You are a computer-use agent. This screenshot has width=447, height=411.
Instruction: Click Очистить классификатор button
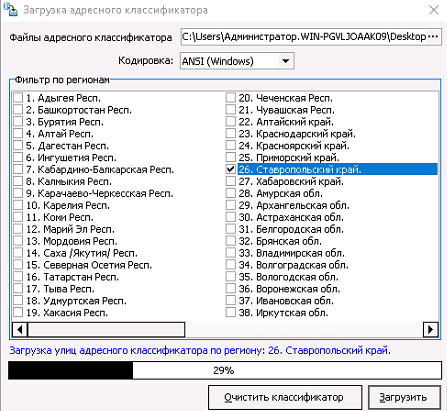pyautogui.click(x=285, y=397)
